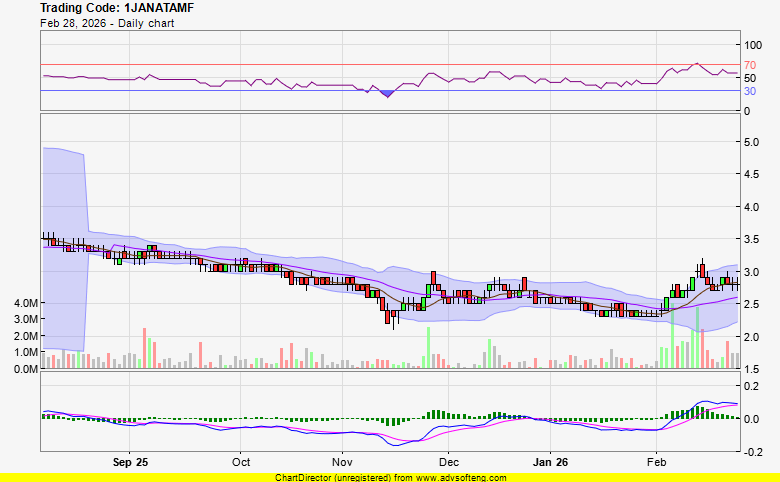
Task: Select the Feb date axis label
Action: [657, 463]
